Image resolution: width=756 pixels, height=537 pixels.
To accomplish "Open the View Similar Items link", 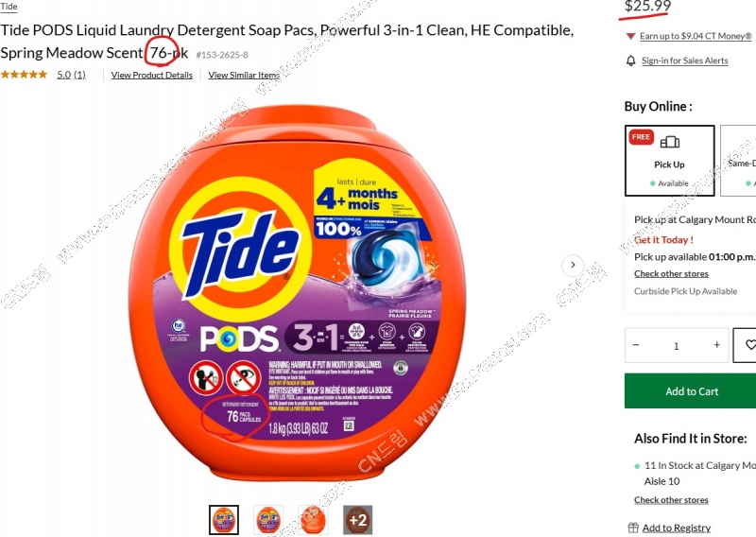I will [244, 76].
